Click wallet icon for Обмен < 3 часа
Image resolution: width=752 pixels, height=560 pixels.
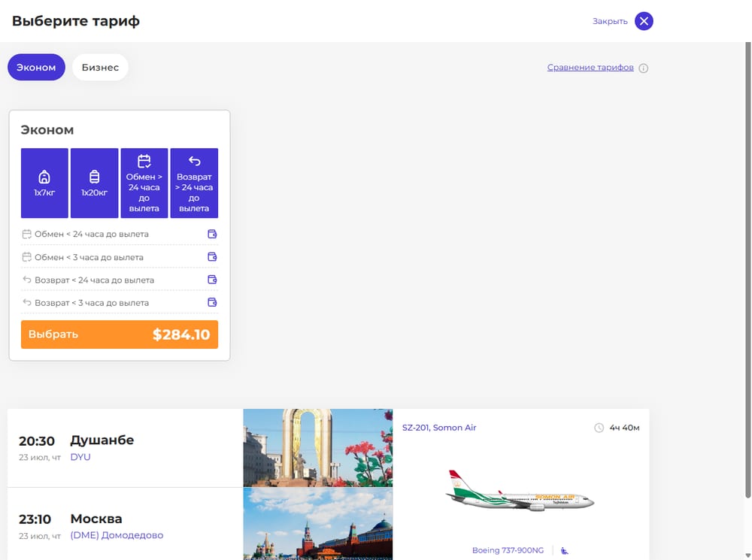pyautogui.click(x=212, y=257)
